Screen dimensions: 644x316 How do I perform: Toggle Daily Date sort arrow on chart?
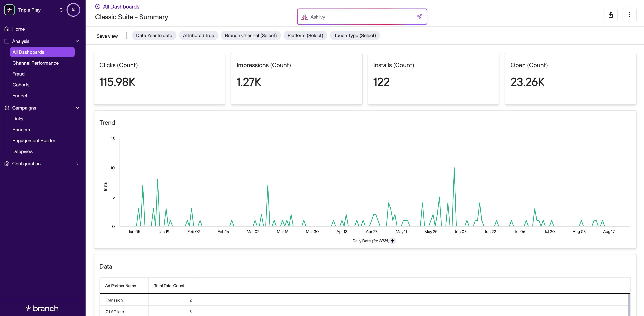(392, 241)
